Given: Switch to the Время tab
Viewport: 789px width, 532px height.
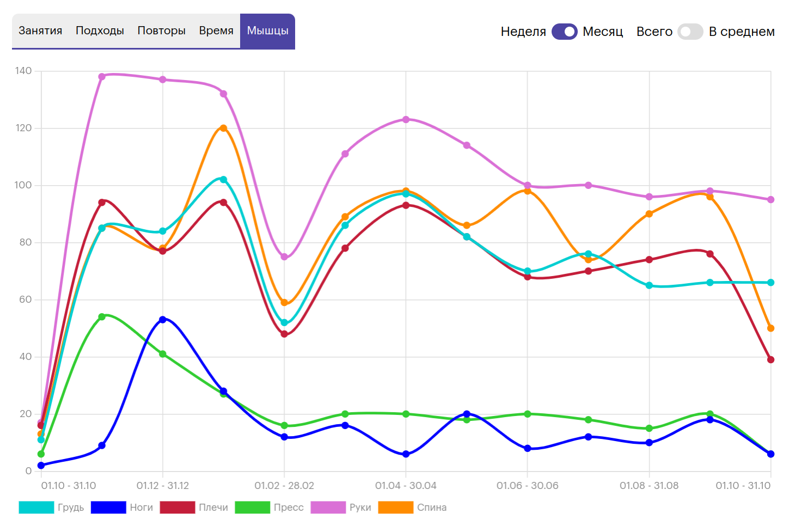Looking at the screenshot, I should point(216,30).
